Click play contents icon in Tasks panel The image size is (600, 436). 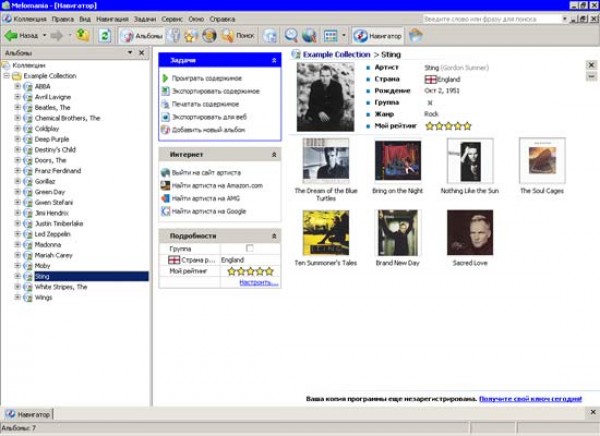click(x=165, y=78)
